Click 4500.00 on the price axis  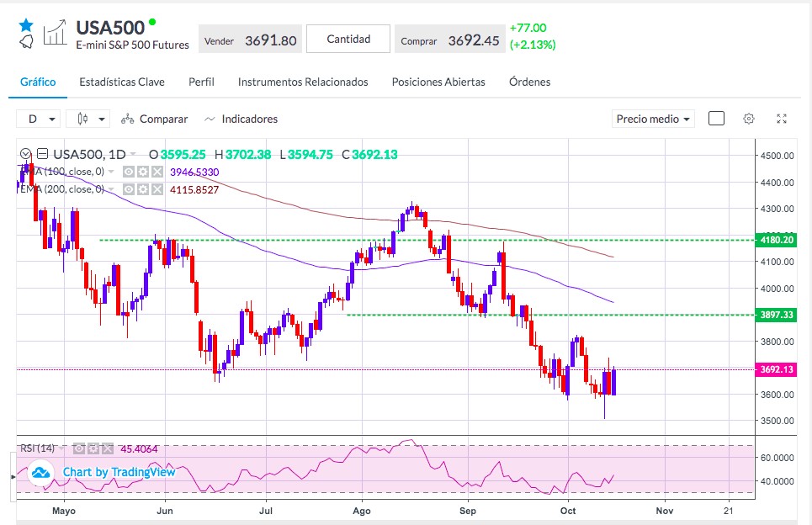777,156
